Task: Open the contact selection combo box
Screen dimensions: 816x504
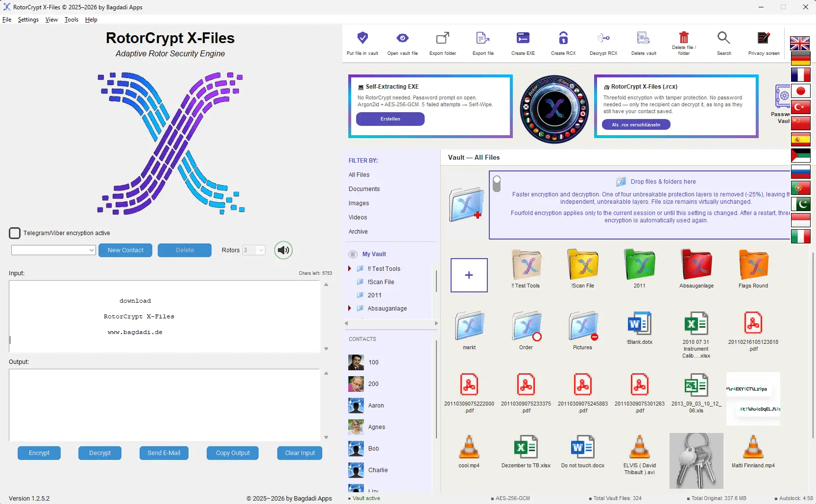Action: pos(53,250)
